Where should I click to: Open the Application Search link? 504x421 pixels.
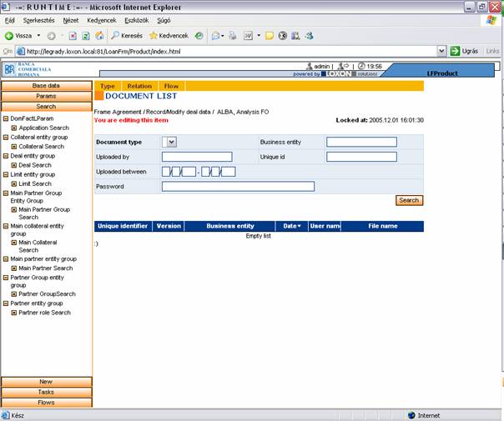pos(44,128)
